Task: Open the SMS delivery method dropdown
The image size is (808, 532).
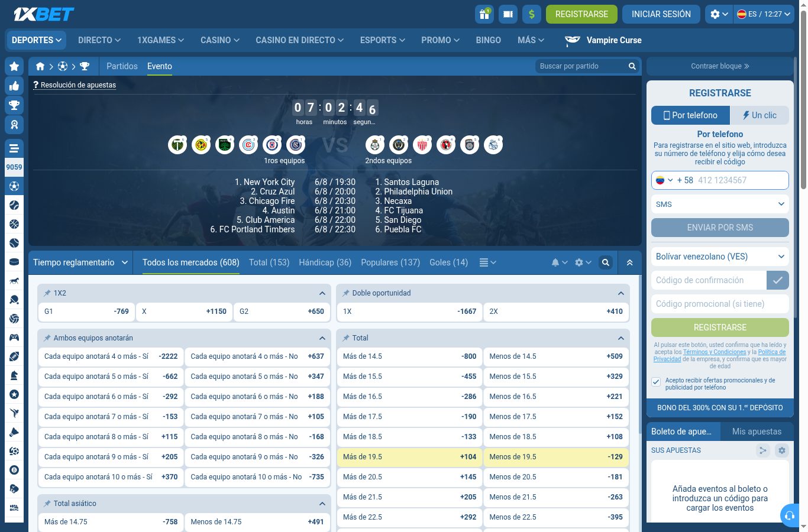Action: (720, 204)
